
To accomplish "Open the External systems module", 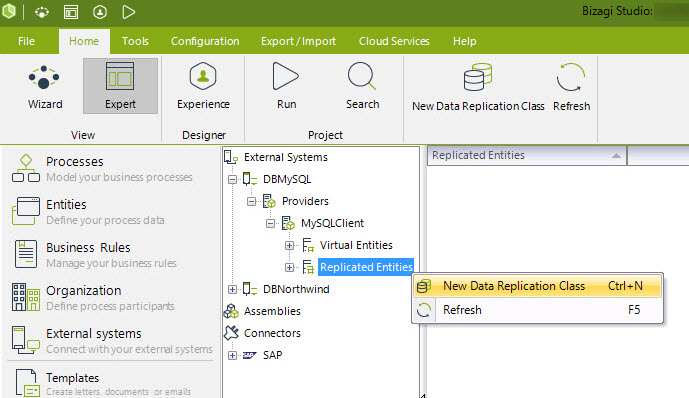I will pos(112,341).
